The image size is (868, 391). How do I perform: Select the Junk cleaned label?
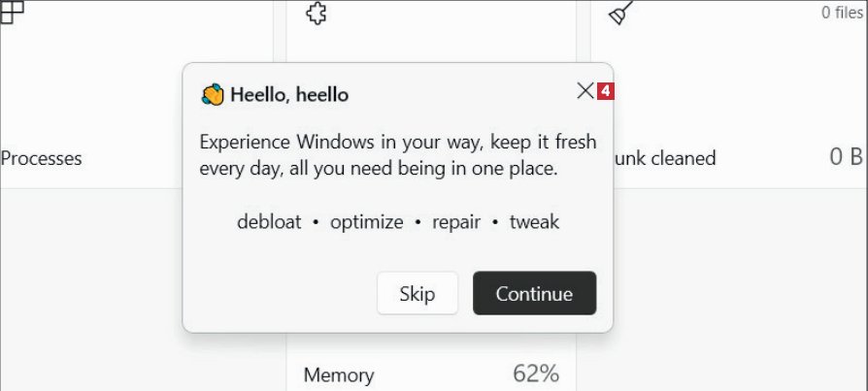click(664, 158)
